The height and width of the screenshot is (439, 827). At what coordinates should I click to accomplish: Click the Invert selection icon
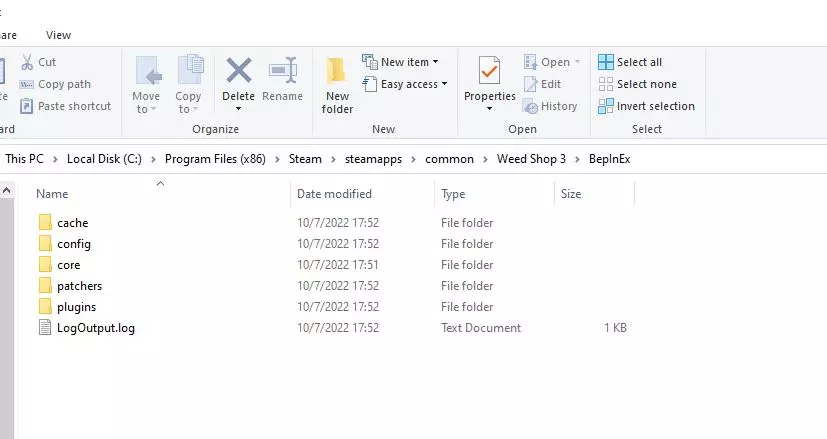click(605, 106)
